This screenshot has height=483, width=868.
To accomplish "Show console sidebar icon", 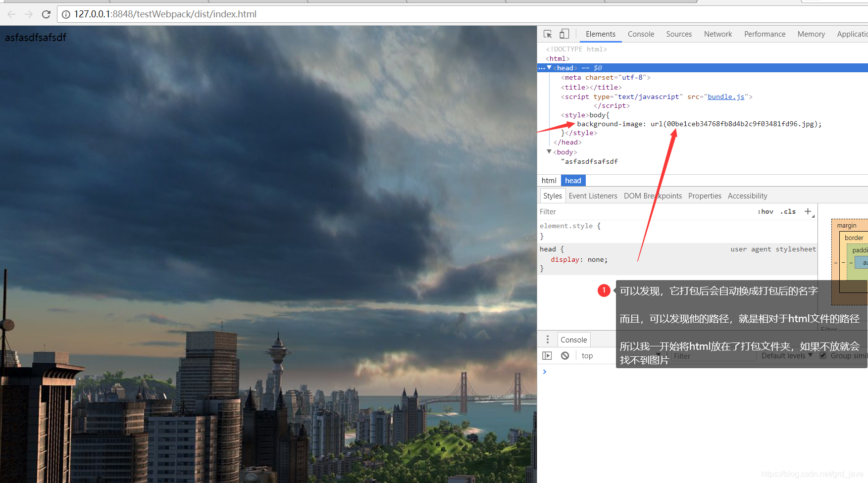I will (547, 356).
